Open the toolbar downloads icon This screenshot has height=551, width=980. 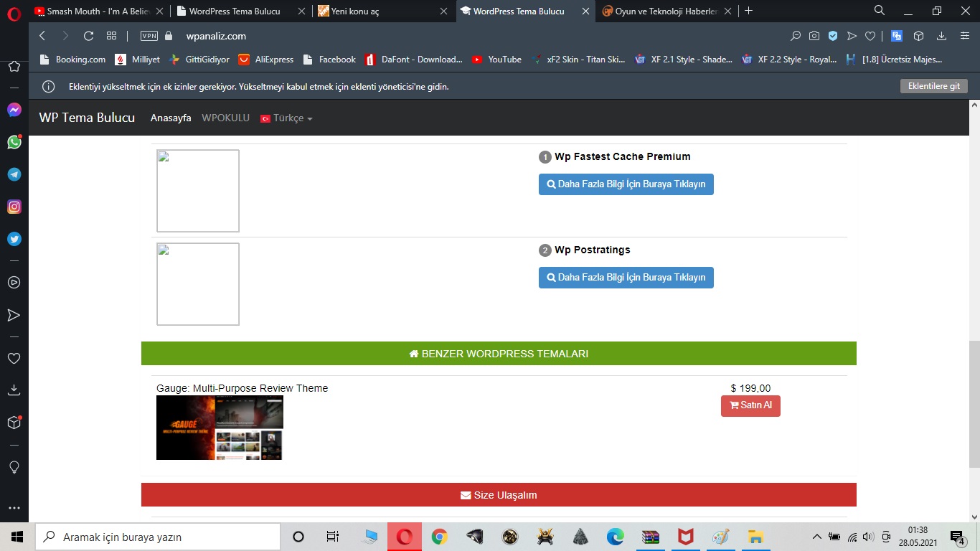[941, 36]
